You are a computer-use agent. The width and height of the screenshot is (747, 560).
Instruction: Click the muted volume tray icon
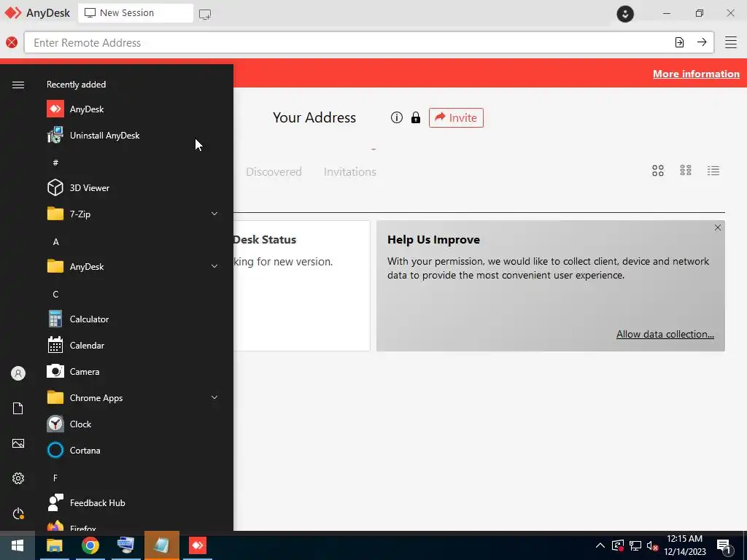tap(652, 545)
